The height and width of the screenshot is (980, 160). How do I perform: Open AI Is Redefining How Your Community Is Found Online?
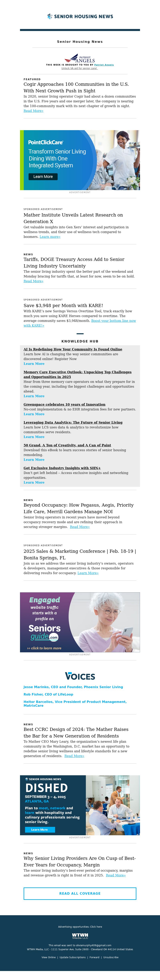[73, 349]
